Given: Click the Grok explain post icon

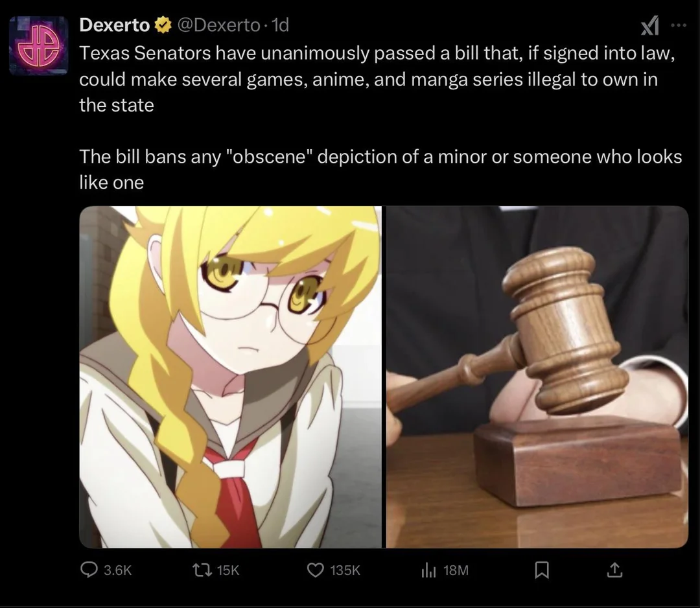Looking at the screenshot, I should pos(649,26).
